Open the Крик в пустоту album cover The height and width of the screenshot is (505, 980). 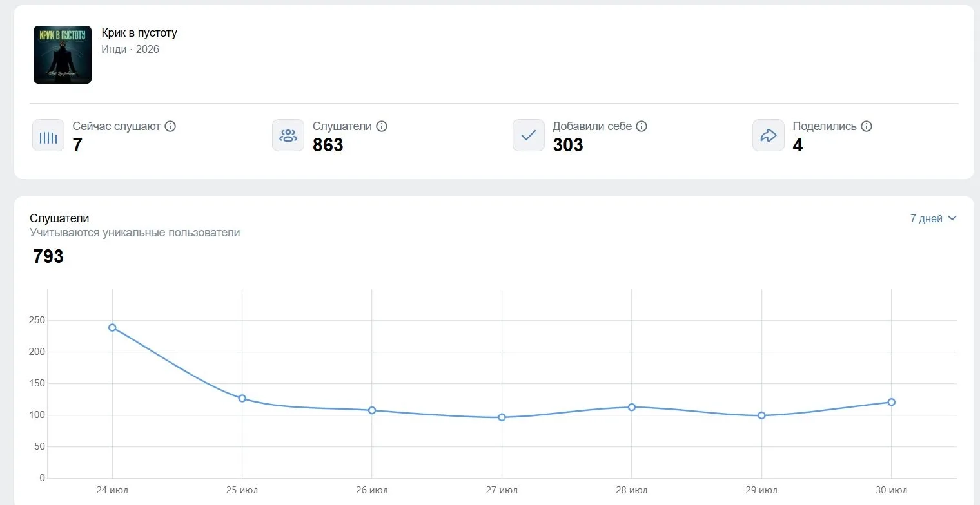(63, 55)
